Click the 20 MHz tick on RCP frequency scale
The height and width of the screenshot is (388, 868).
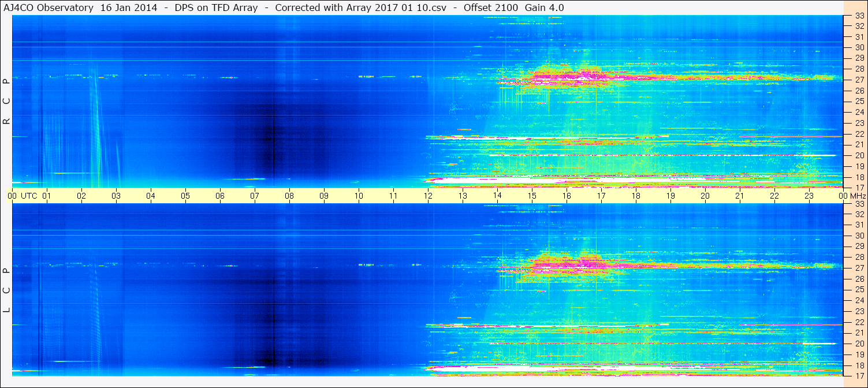point(859,155)
